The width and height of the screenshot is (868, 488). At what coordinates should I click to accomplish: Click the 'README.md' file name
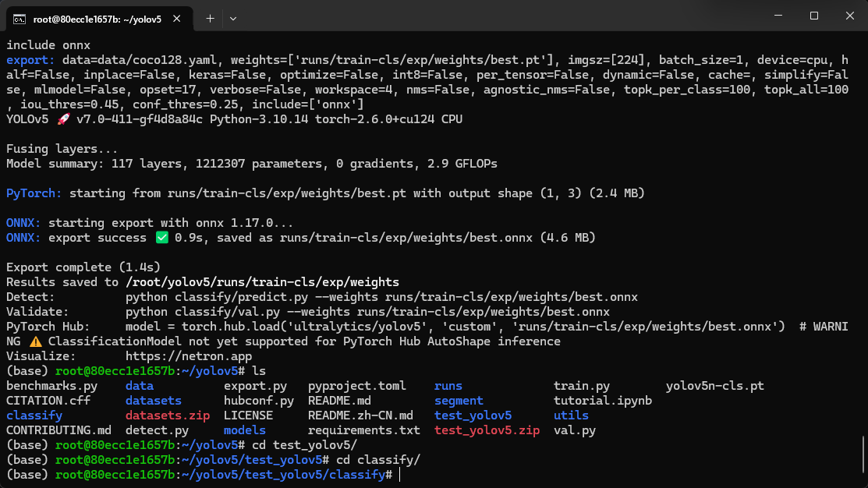339,401
